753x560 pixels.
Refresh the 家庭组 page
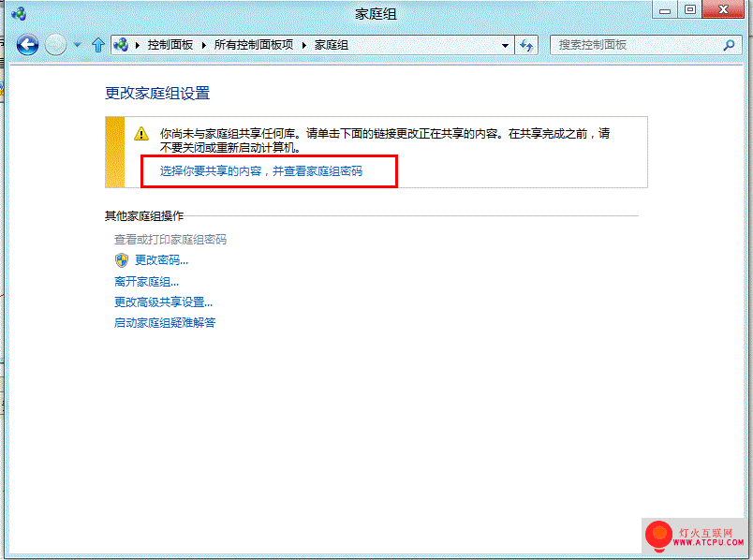[x=526, y=46]
